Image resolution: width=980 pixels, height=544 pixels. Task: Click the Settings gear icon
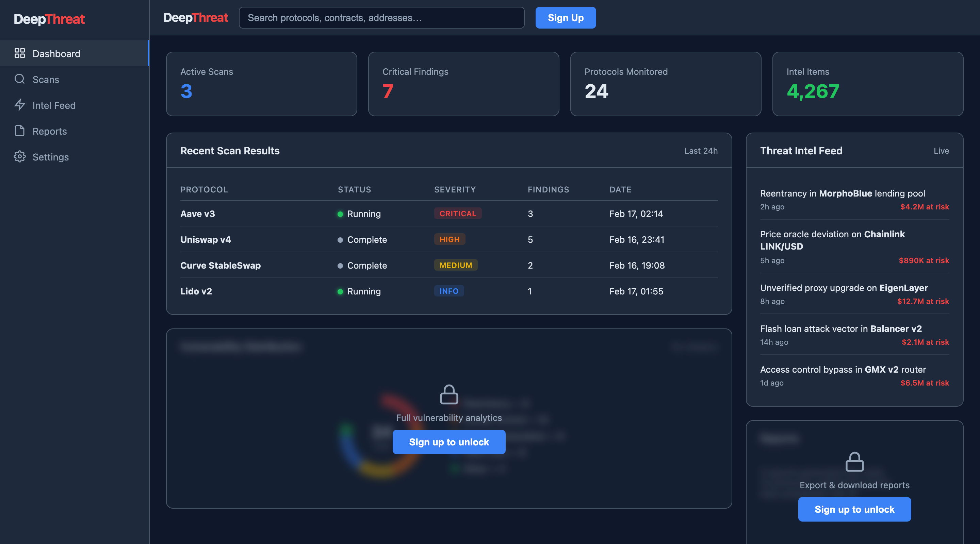19,157
